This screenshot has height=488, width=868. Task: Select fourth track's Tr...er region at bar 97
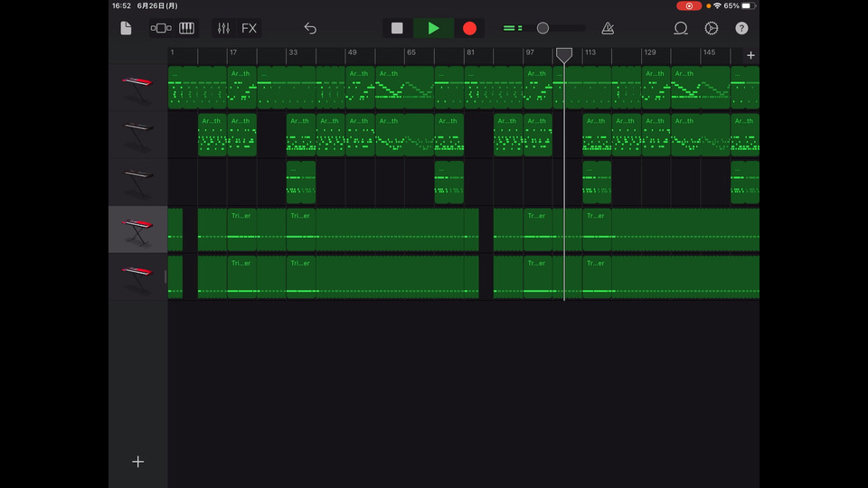(537, 230)
